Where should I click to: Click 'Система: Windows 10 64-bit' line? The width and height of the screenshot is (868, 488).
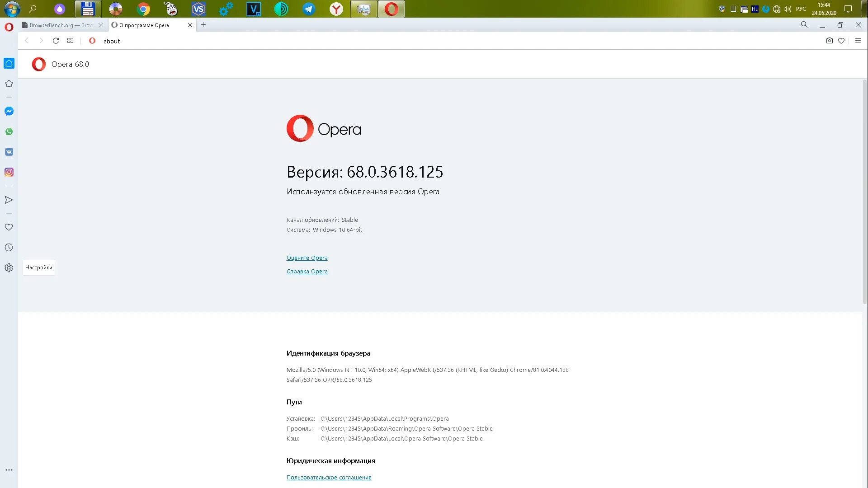[x=324, y=230]
